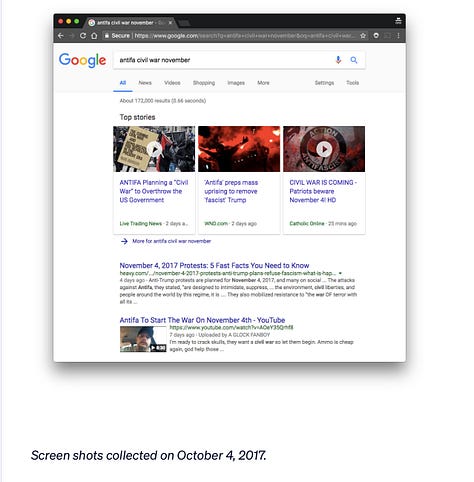Open the Tools search options

coord(352,83)
